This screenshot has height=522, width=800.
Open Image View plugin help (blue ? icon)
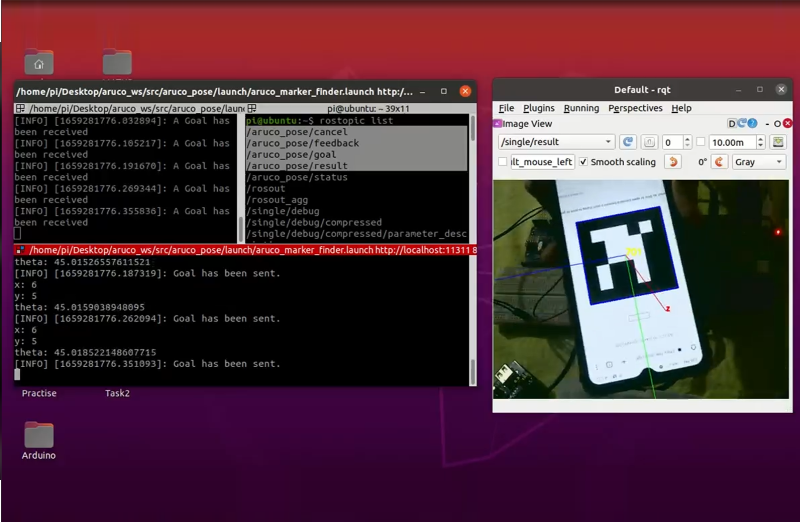(752, 123)
